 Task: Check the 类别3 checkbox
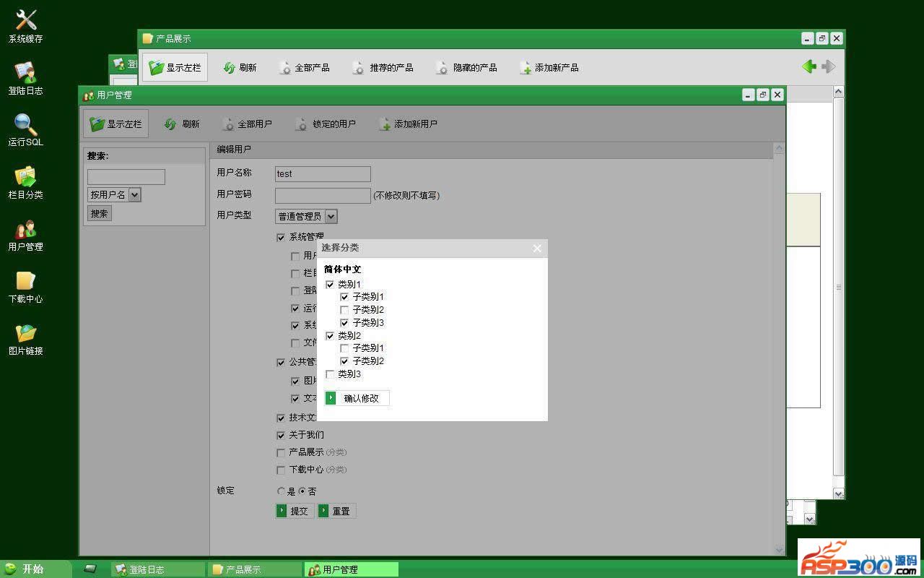(330, 374)
